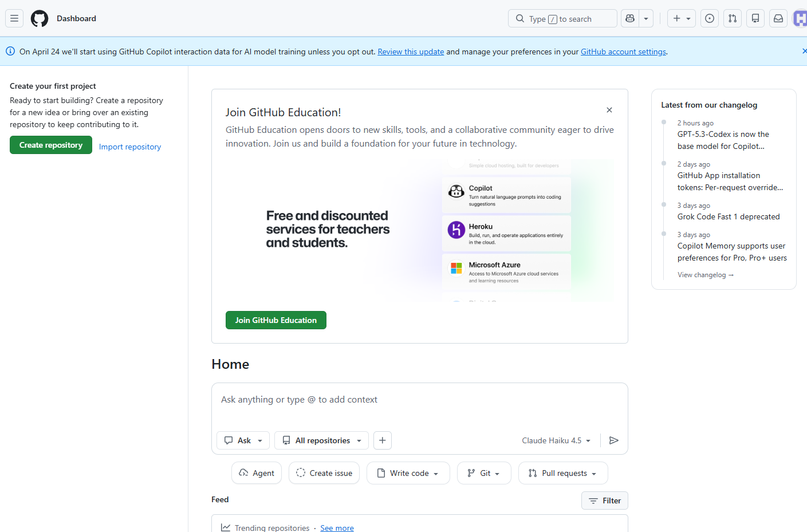
Task: Open the Copilot Memory changelog entry
Action: coord(732,252)
